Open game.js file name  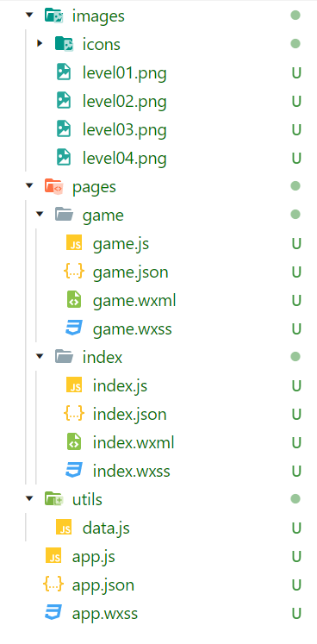click(x=121, y=244)
